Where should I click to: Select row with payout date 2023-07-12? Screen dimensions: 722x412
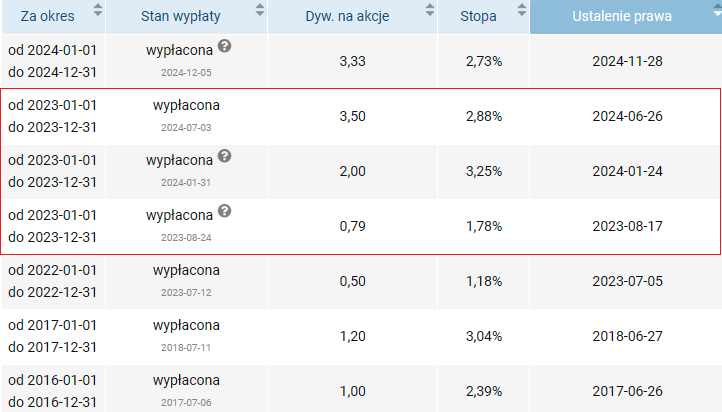pyautogui.click(x=361, y=281)
